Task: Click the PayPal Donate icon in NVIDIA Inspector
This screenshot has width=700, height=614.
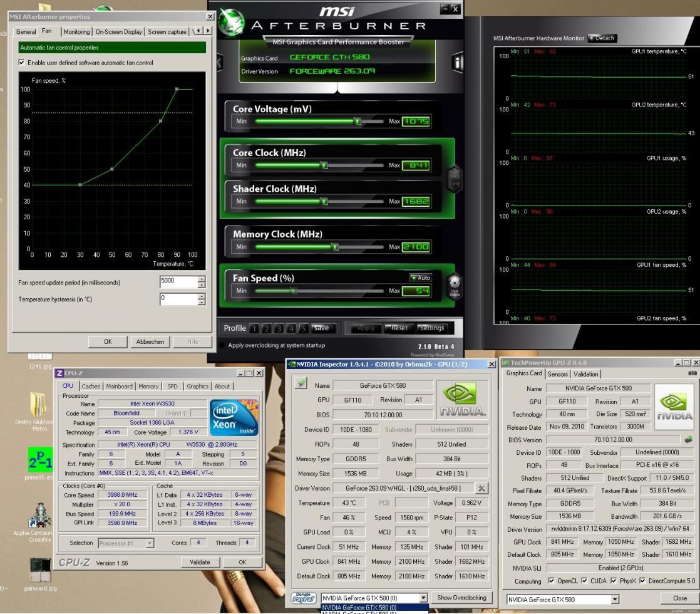Action: click(304, 598)
